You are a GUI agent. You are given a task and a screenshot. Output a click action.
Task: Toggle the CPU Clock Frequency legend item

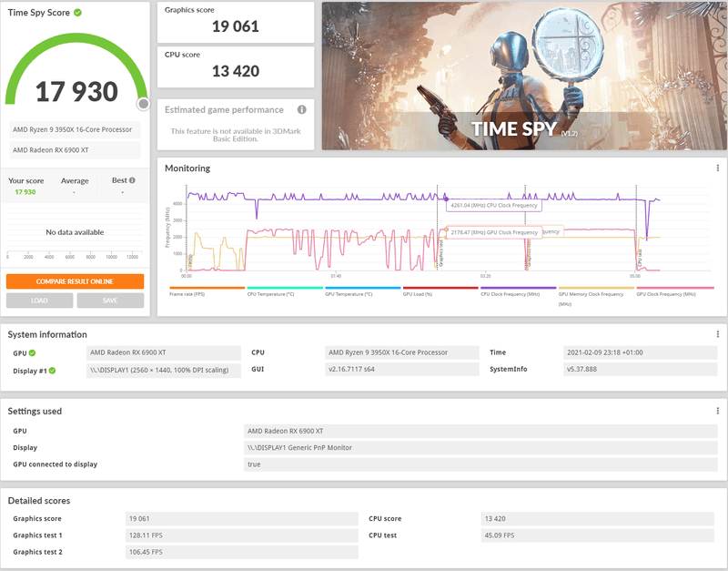[518, 291]
